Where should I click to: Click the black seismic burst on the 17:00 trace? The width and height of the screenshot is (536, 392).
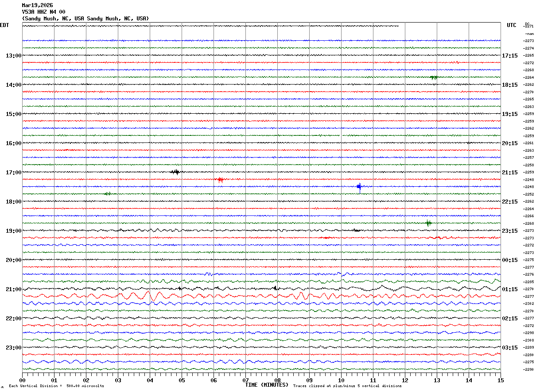(x=176, y=172)
